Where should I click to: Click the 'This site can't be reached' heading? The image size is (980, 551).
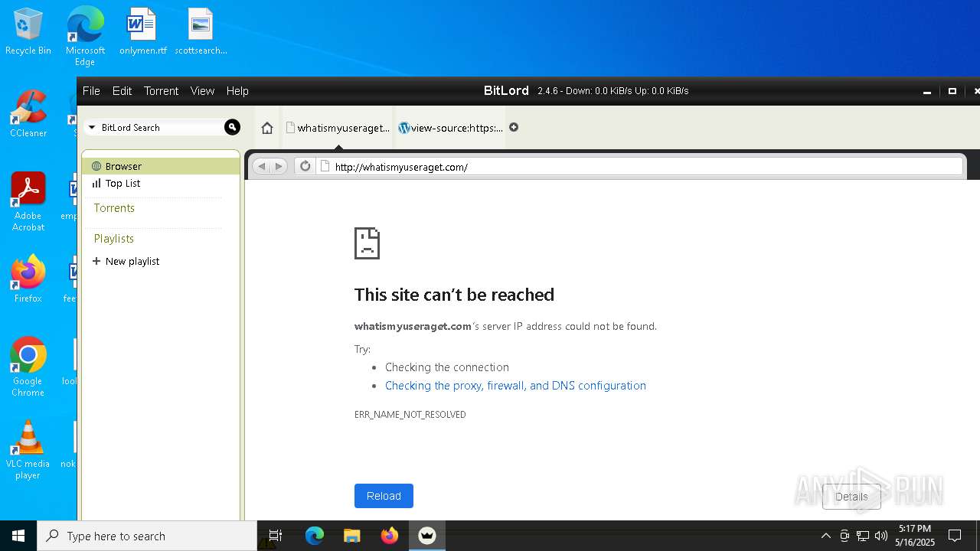click(454, 295)
